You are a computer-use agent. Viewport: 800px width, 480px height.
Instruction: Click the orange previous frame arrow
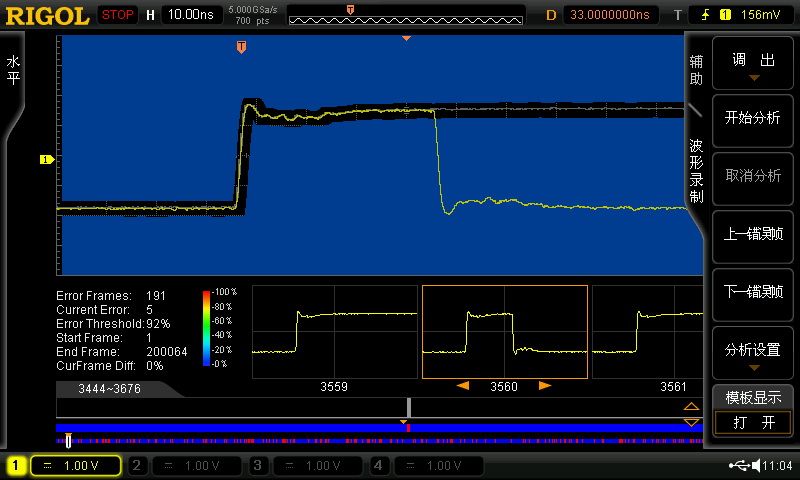click(x=463, y=385)
